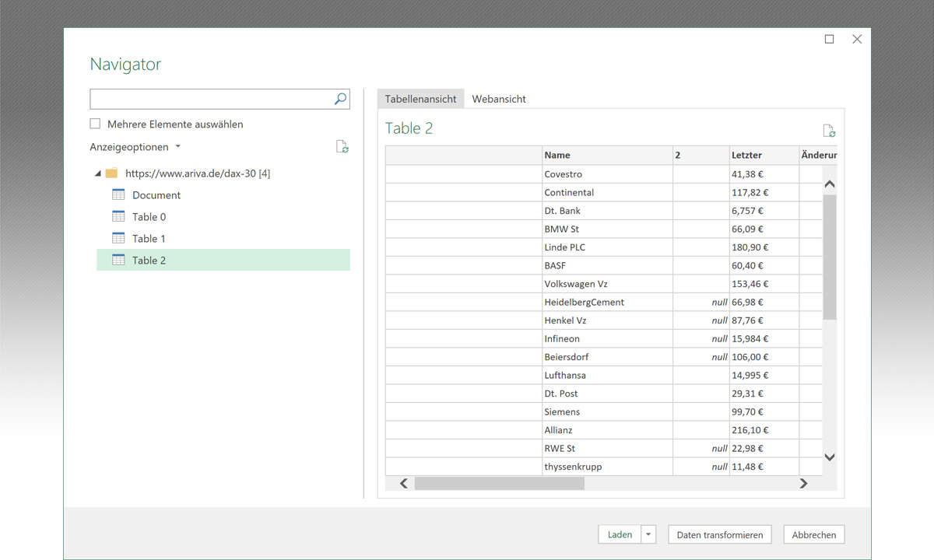Click the Allianz cell
Viewport: 934px width, 560px height.
point(607,430)
